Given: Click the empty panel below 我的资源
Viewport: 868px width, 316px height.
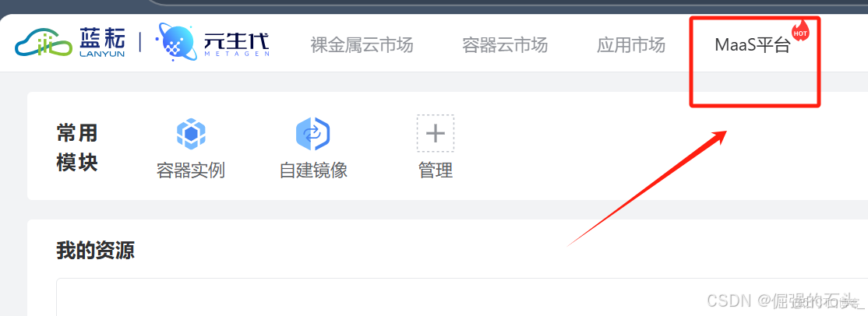Looking at the screenshot, I should [462, 297].
